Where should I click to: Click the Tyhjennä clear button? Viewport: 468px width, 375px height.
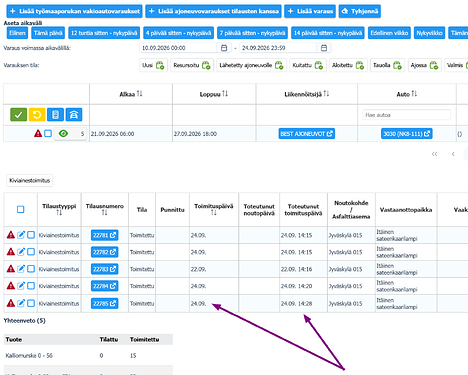tap(360, 11)
